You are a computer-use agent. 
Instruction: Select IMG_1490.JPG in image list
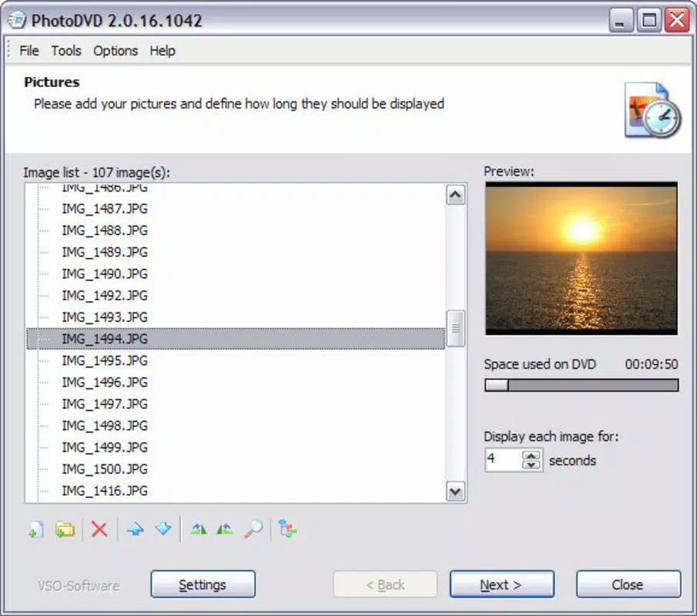(105, 274)
